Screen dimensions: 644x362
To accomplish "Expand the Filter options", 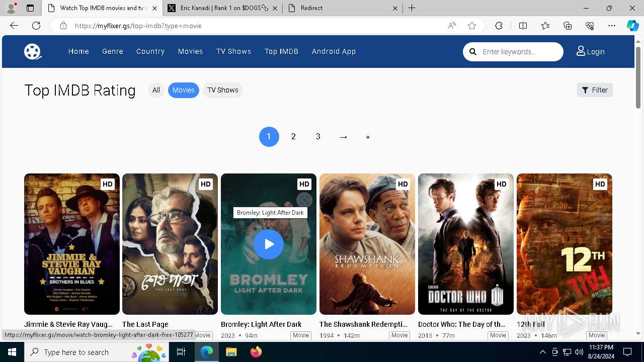I will 595,90.
